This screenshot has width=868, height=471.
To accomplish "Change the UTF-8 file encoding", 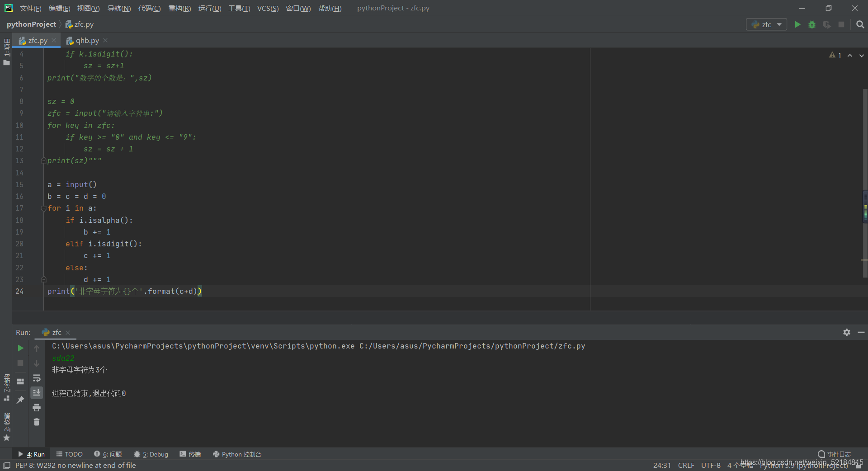I will 711,466.
